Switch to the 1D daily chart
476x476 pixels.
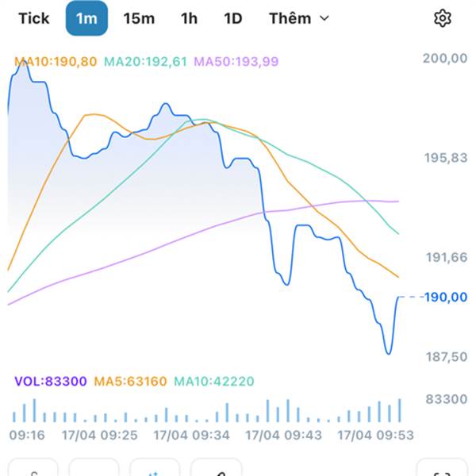[x=232, y=18]
